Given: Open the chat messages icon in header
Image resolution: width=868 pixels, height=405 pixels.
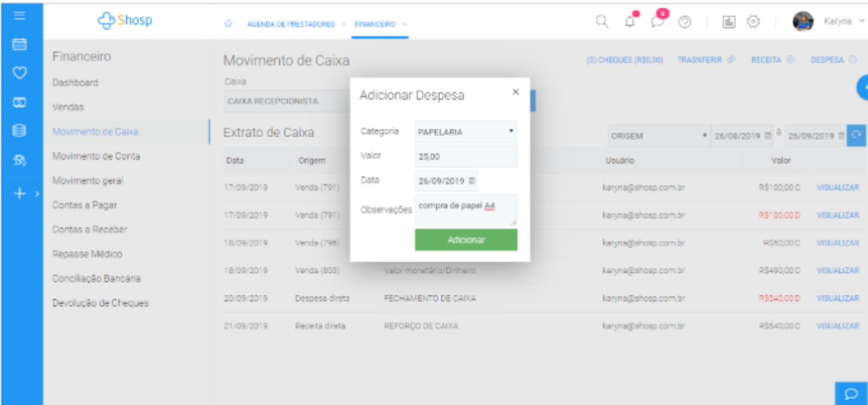Looking at the screenshot, I should [658, 21].
